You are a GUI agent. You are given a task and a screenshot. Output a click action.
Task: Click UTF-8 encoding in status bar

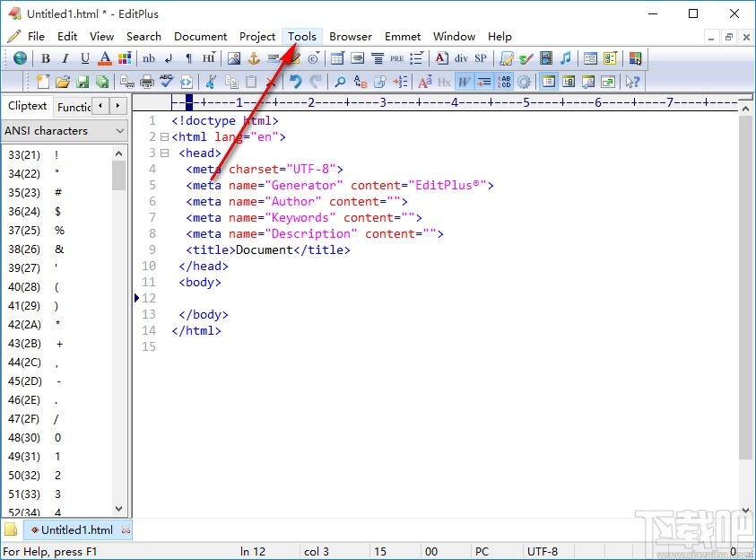[x=542, y=551]
